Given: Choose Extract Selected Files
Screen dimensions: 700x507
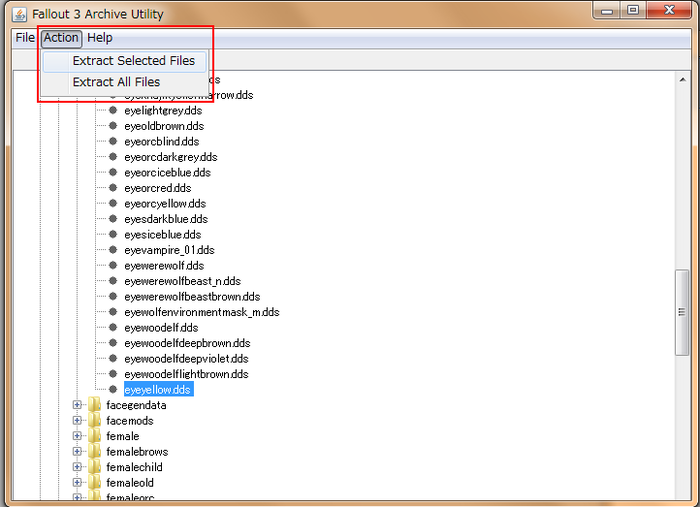Looking at the screenshot, I should pyautogui.click(x=125, y=61).
